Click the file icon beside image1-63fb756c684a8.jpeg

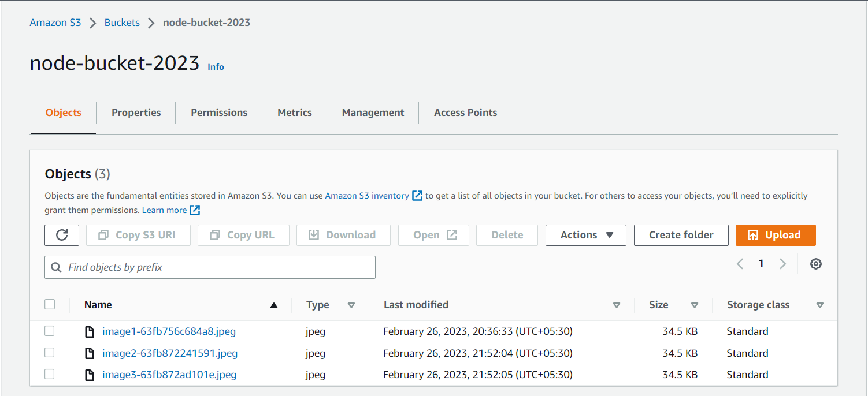pyautogui.click(x=90, y=331)
